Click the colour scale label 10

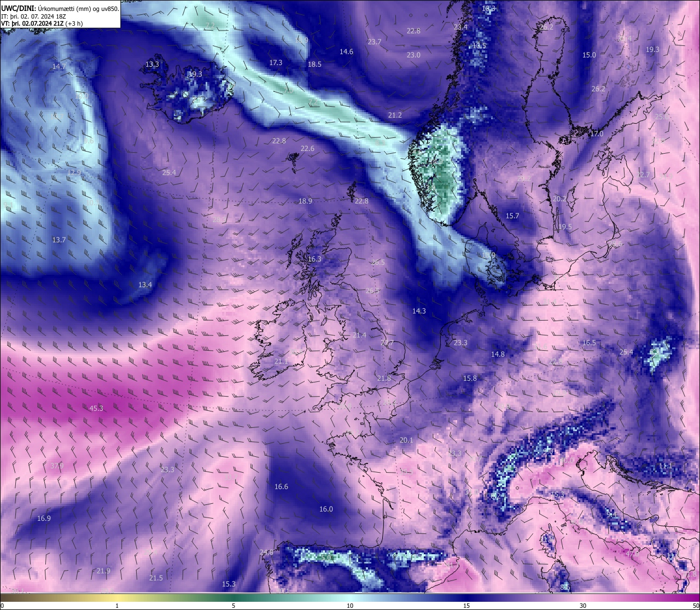coord(350,606)
